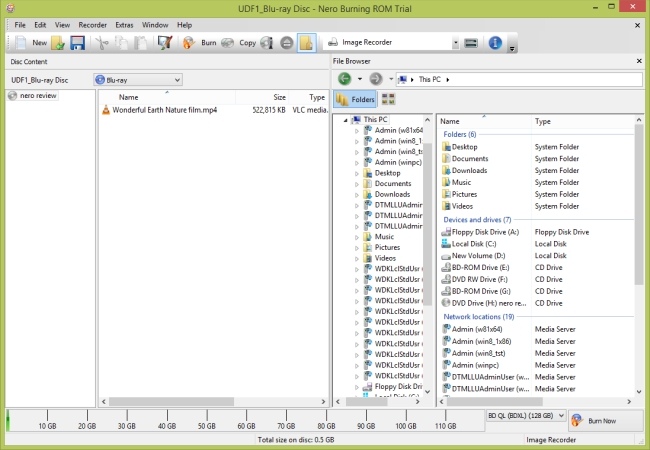650x450 pixels.
Task: Select Documents in the folder tree
Action: [393, 184]
